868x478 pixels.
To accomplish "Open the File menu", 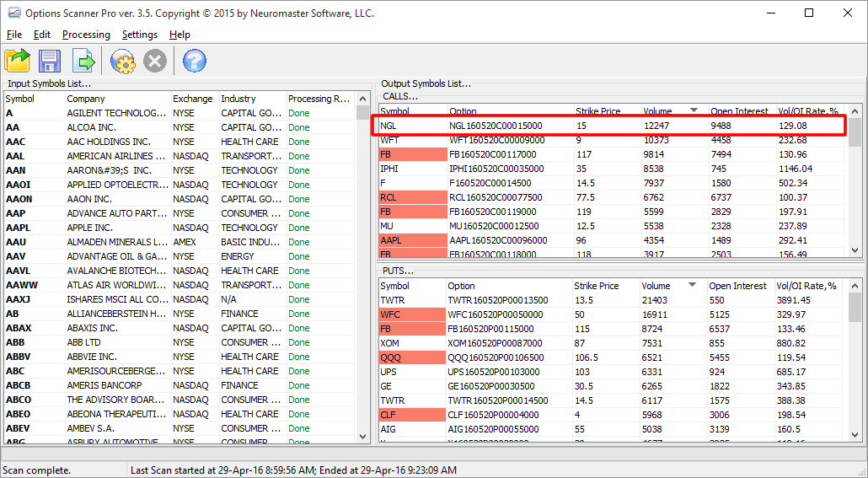I will [x=14, y=35].
